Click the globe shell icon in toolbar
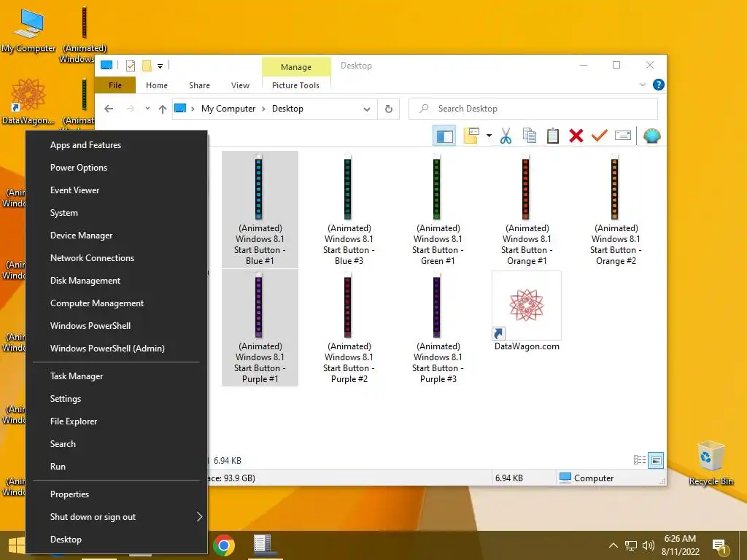 point(651,136)
